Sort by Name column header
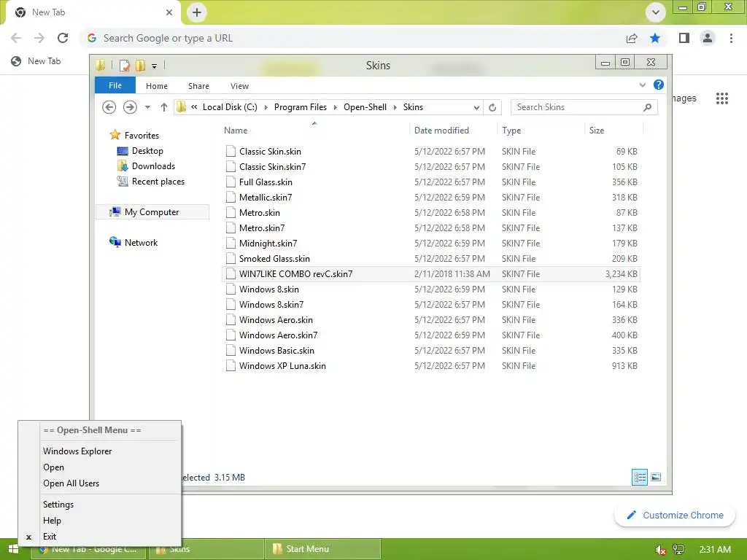Viewport: 747px width, 560px height. pos(236,130)
